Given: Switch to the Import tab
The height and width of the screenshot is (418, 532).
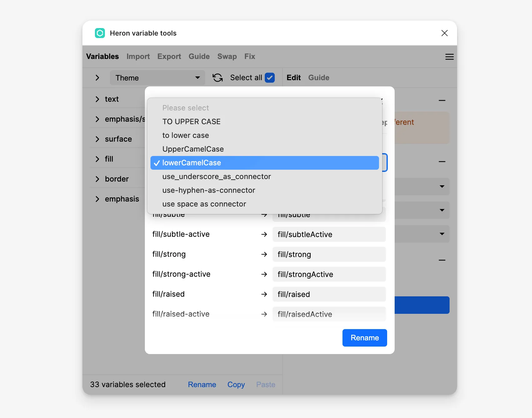Looking at the screenshot, I should coord(138,56).
